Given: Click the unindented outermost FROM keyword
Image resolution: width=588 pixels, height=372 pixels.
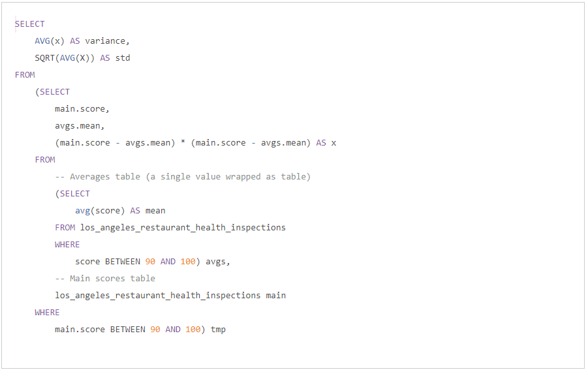Looking at the screenshot, I should 25,75.
